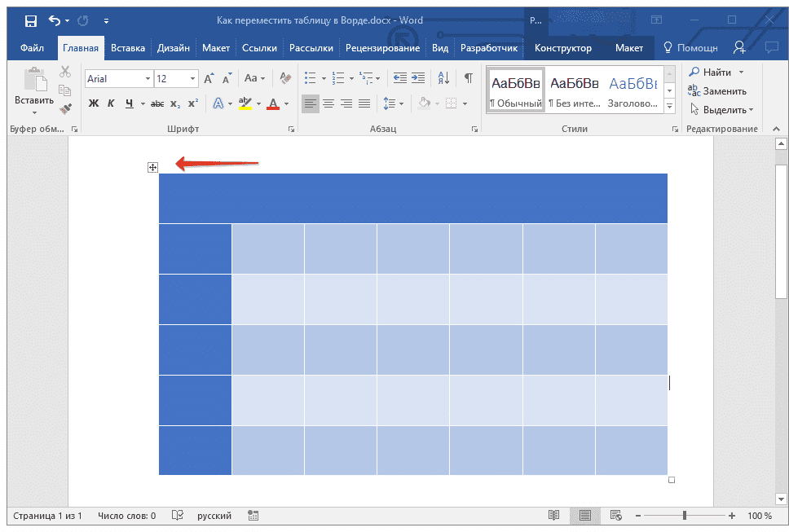The image size is (789, 532).
Task: Open the font size dropdown showing 12
Action: coord(193,79)
